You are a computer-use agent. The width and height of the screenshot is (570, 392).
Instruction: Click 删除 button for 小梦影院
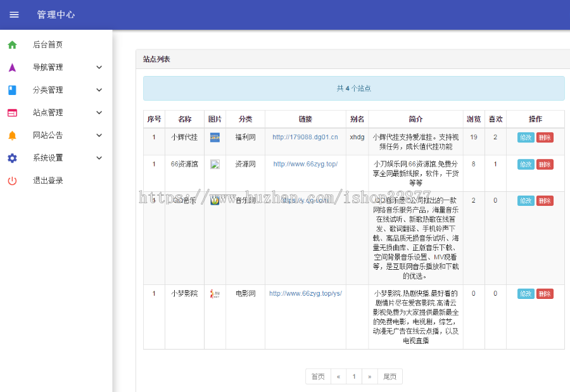tap(545, 294)
